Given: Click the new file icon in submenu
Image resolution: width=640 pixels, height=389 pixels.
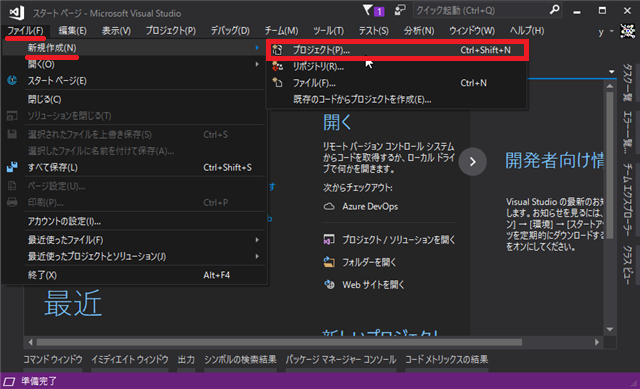Looking at the screenshot, I should click(278, 83).
